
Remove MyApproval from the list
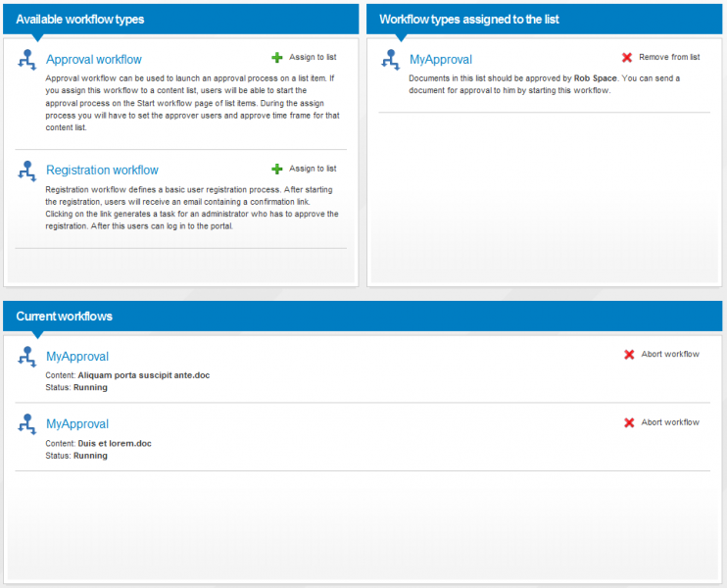tap(669, 57)
